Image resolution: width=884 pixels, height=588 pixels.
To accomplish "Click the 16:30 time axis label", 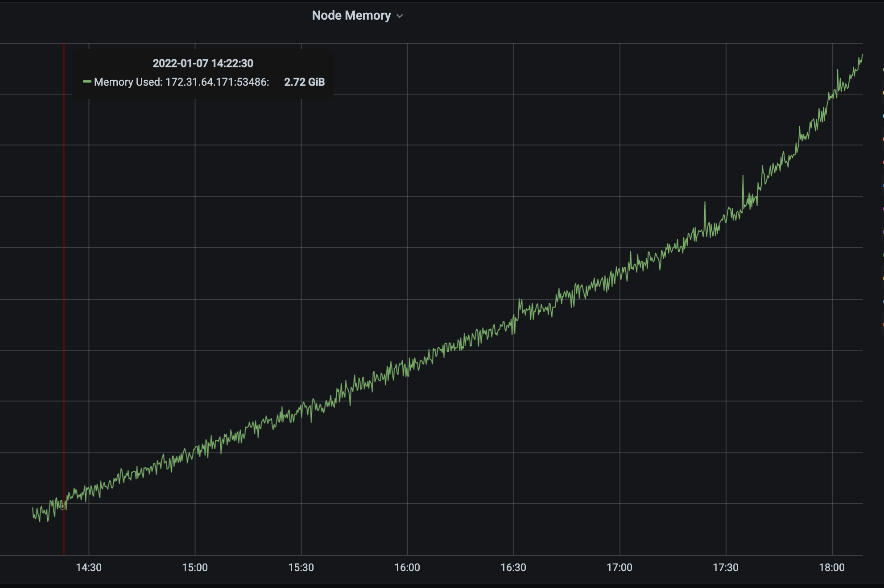I will tap(513, 567).
